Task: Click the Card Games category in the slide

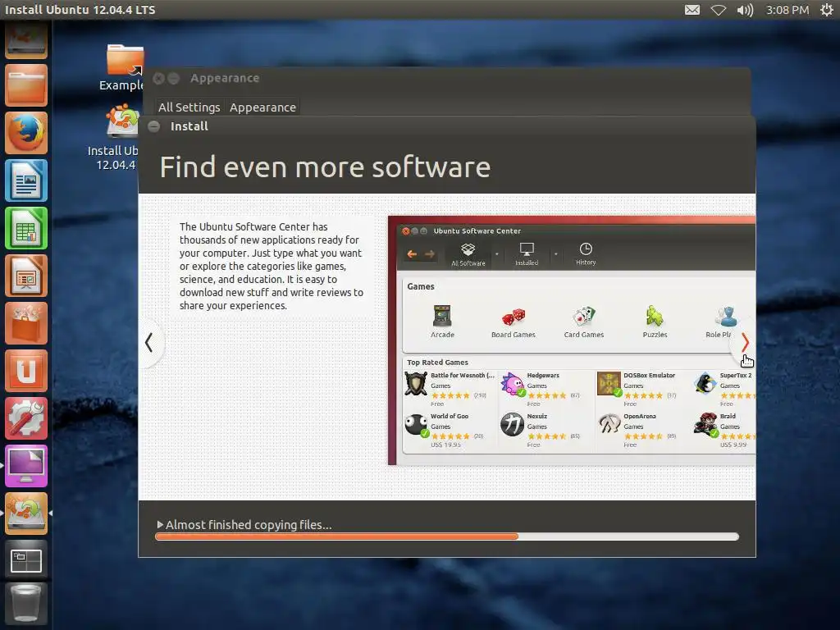Action: pyautogui.click(x=584, y=322)
